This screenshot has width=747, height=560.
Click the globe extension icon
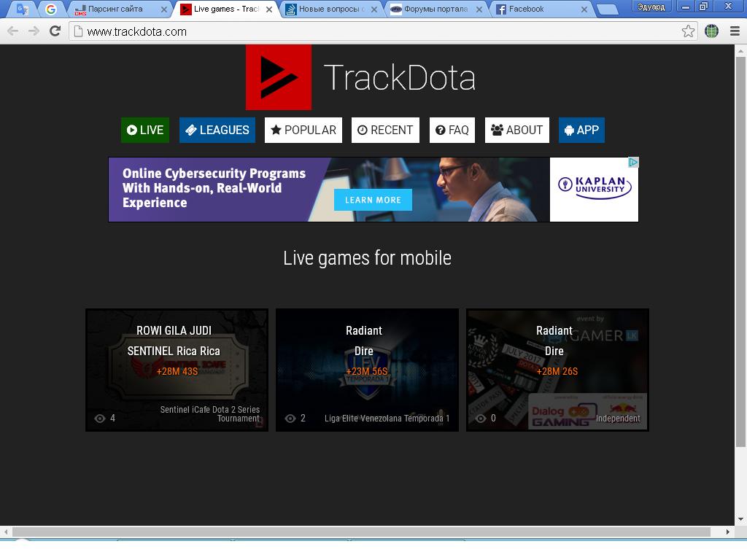(x=711, y=31)
